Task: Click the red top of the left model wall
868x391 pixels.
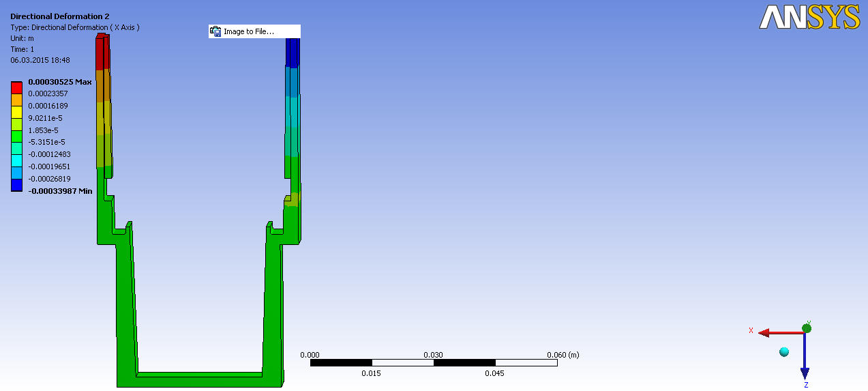Action: click(102, 52)
